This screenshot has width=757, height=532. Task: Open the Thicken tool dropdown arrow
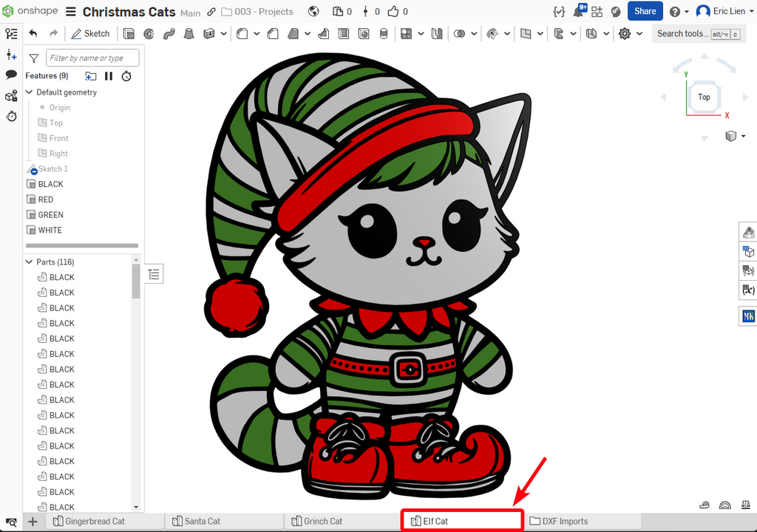[223, 34]
